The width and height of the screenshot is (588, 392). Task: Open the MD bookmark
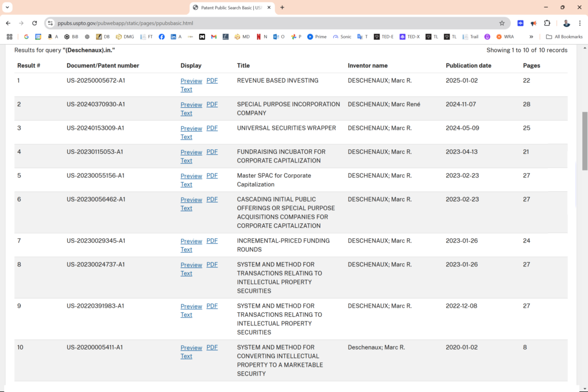pyautogui.click(x=242, y=37)
